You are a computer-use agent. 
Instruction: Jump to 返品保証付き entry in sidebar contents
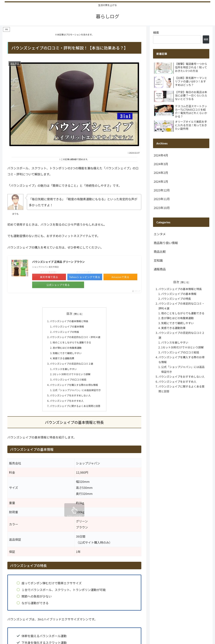pos(183,369)
